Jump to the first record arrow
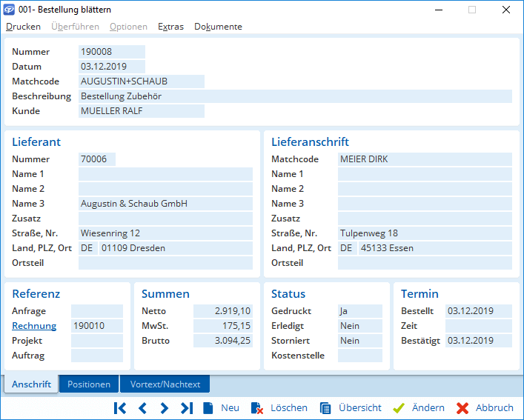524x420 pixels. tap(120, 408)
